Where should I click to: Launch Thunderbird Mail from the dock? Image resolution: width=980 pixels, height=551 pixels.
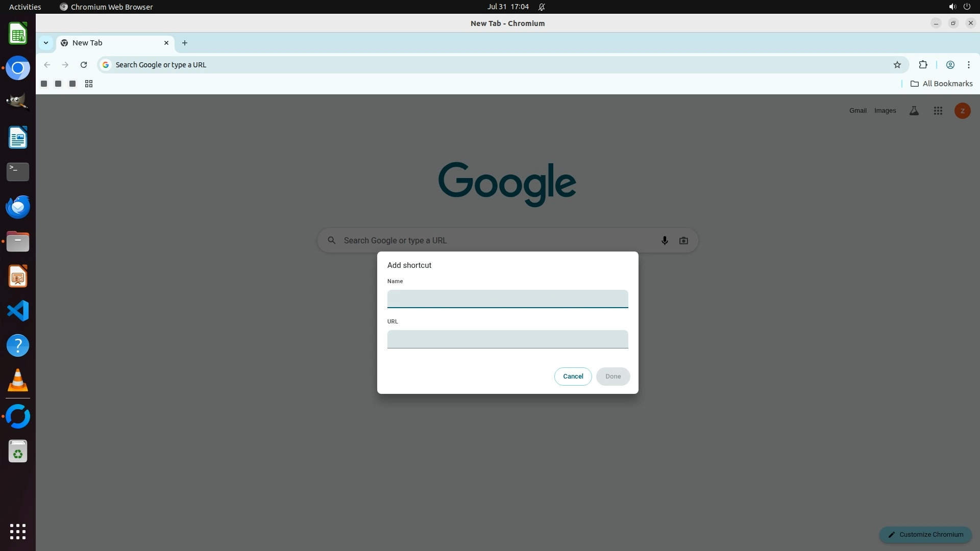[x=18, y=207]
